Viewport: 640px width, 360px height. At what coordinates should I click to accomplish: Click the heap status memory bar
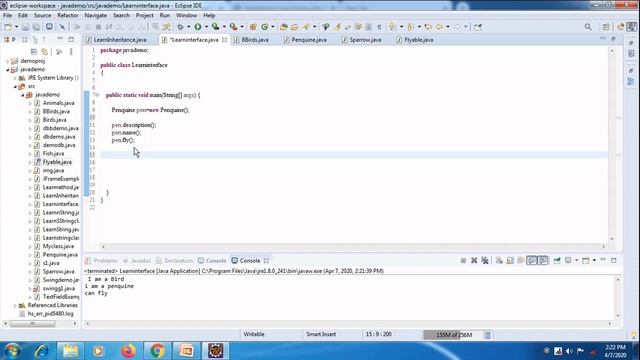[453, 335]
